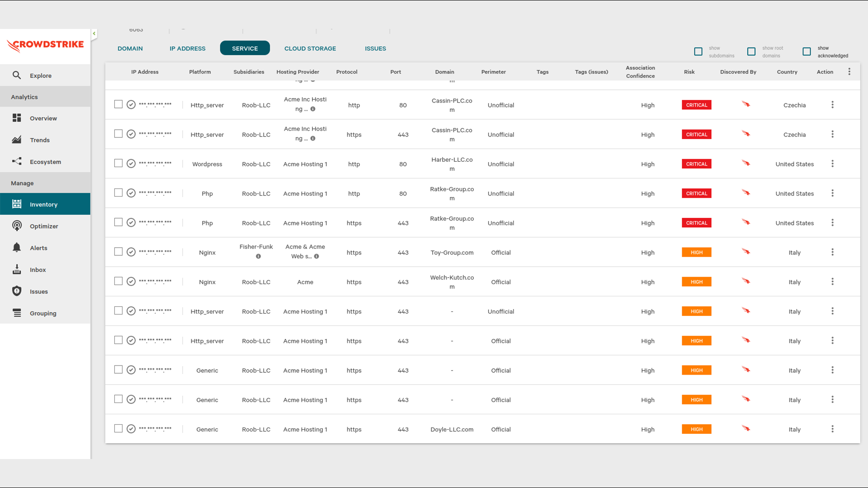Click falcon icon in Harber-LLC row
The image size is (868, 488).
click(746, 163)
